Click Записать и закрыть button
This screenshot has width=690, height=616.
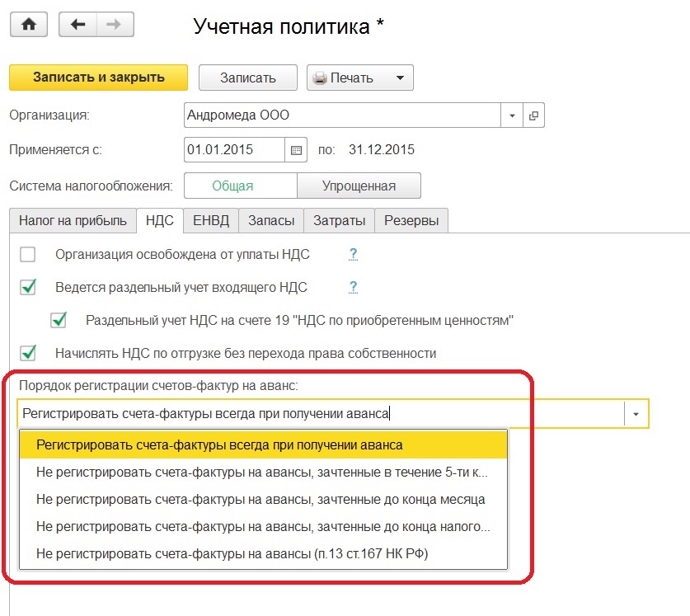[x=99, y=78]
